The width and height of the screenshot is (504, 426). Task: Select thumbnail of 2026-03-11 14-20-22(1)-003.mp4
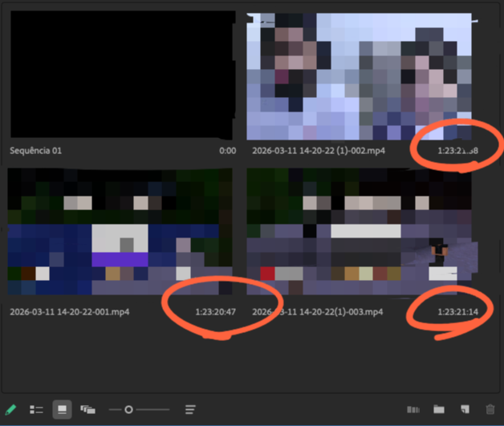click(x=359, y=231)
